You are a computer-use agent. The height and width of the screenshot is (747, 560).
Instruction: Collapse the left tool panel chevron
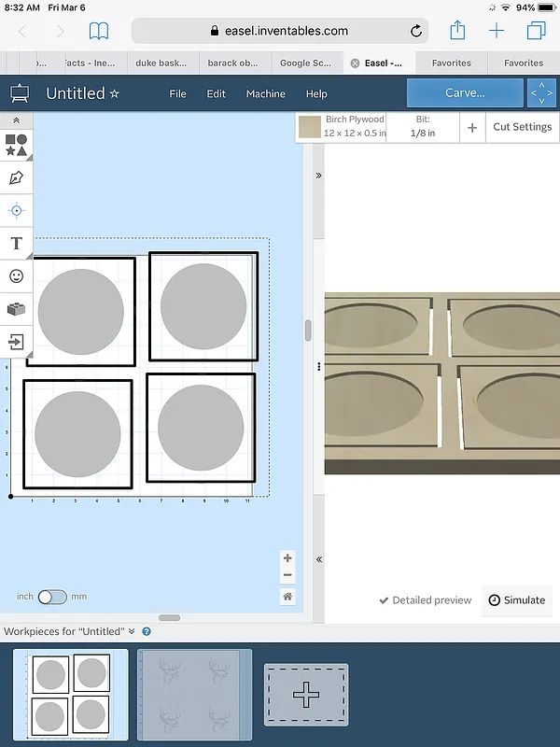pos(16,121)
